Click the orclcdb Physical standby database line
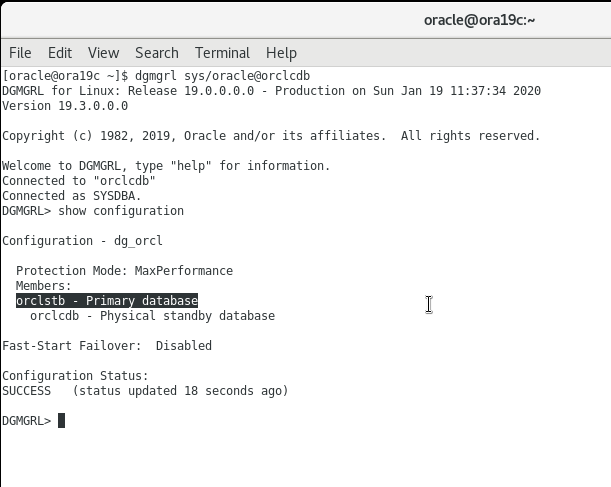The image size is (611, 487). (152, 316)
